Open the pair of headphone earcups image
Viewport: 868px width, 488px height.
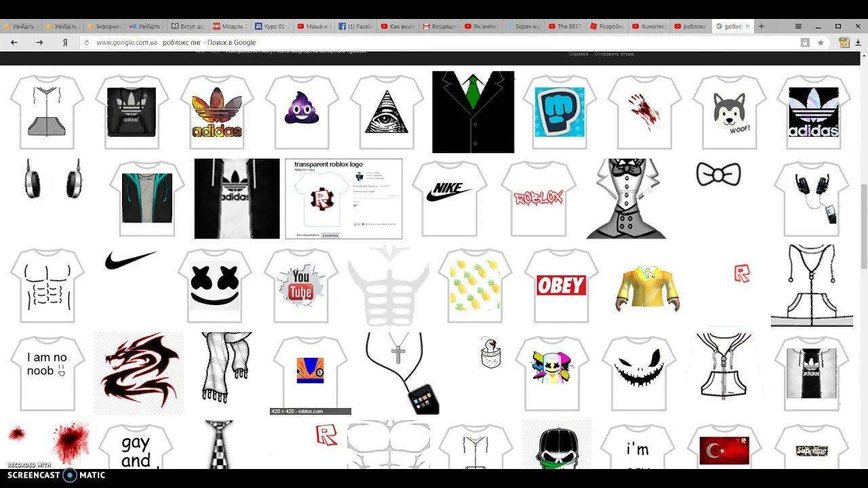(53, 178)
